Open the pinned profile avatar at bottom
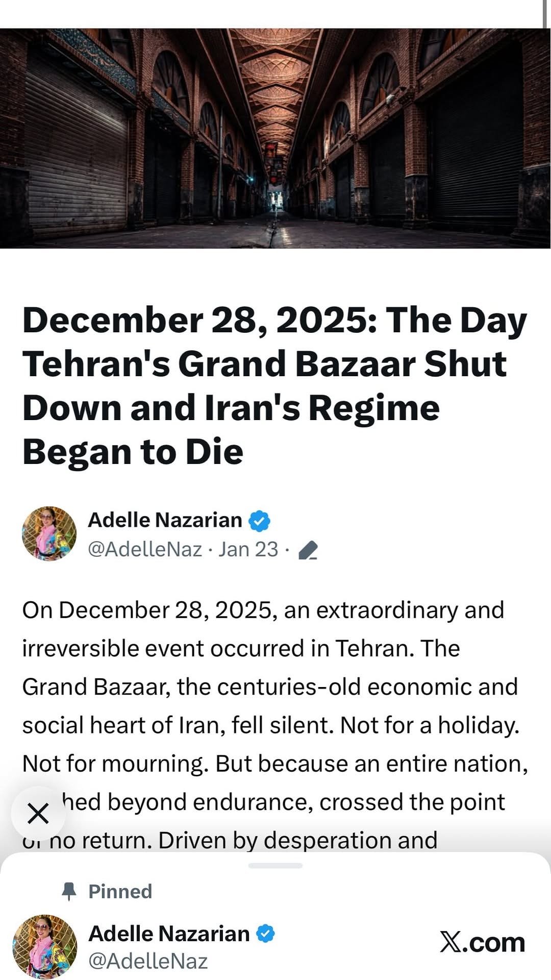The width and height of the screenshot is (551, 980). [x=45, y=947]
